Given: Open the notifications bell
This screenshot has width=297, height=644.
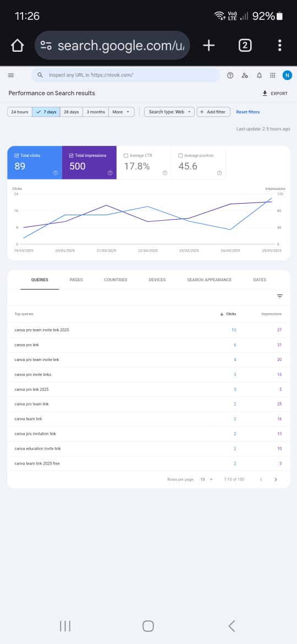Looking at the screenshot, I should (259, 75).
